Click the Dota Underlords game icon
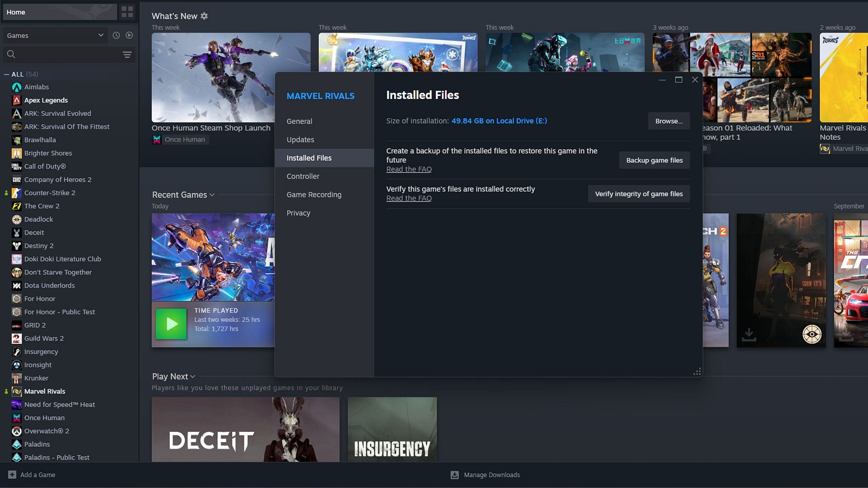The width and height of the screenshot is (868, 488). click(x=17, y=286)
